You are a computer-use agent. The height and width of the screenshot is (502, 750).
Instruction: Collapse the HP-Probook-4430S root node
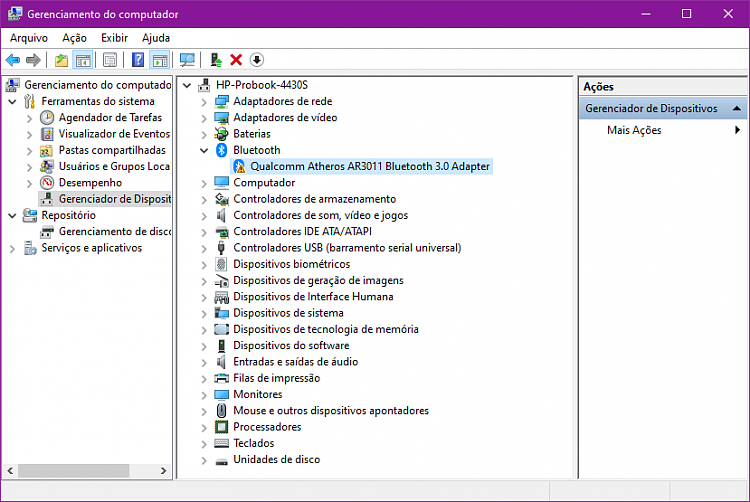click(x=187, y=86)
